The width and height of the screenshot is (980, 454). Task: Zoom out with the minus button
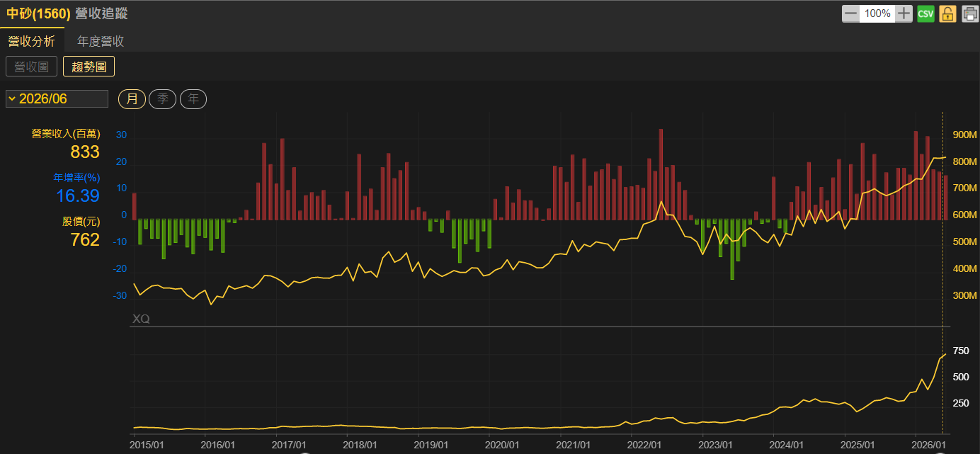(850, 13)
